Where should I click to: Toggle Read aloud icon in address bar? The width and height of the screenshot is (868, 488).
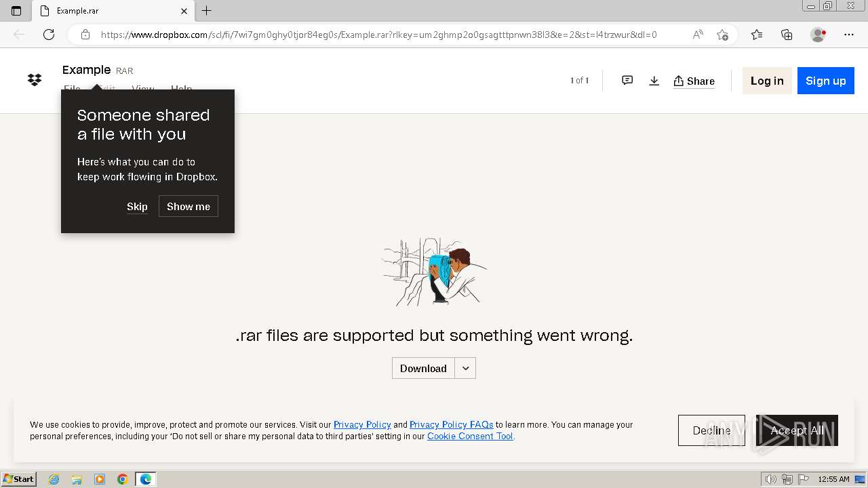(697, 35)
